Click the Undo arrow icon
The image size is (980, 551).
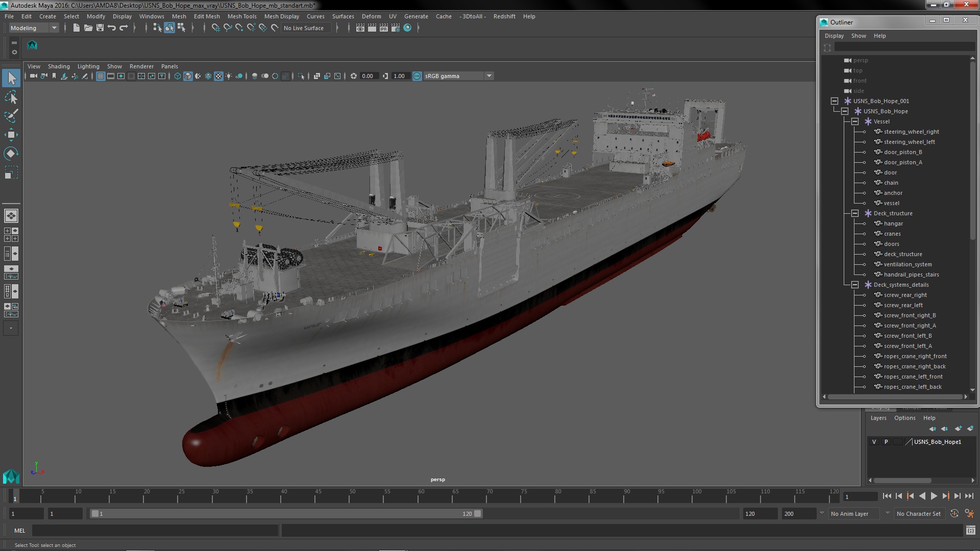[112, 28]
